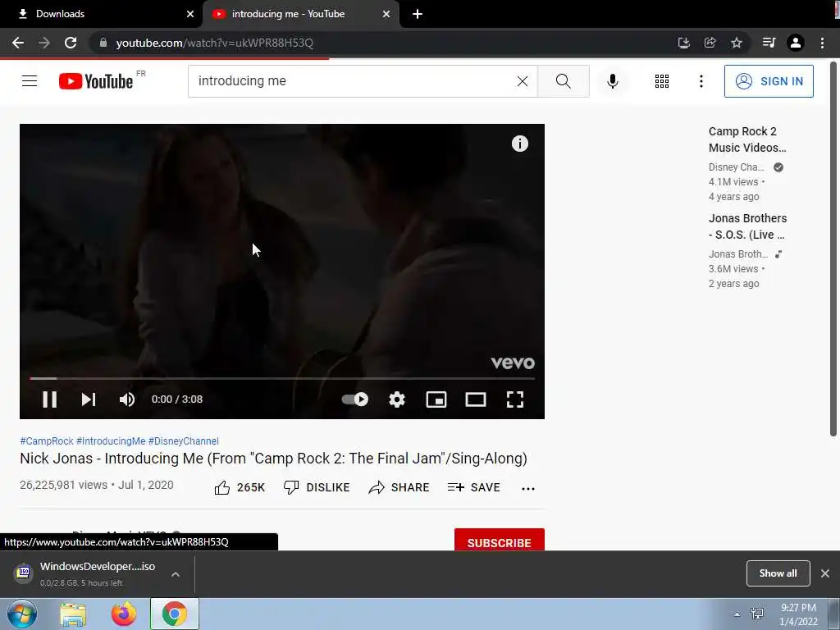Bookmark this page with star
The width and height of the screenshot is (840, 630).
pyautogui.click(x=737, y=43)
